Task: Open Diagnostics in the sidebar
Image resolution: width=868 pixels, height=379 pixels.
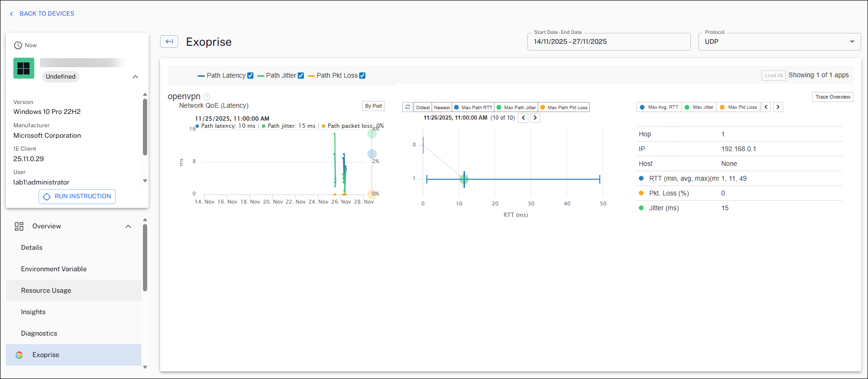Action: (x=39, y=333)
